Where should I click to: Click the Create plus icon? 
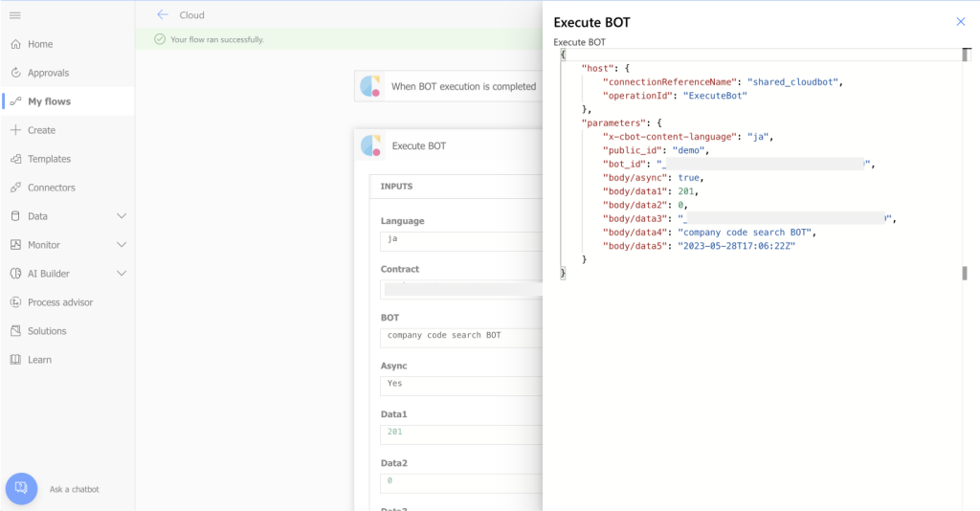pyautogui.click(x=15, y=130)
